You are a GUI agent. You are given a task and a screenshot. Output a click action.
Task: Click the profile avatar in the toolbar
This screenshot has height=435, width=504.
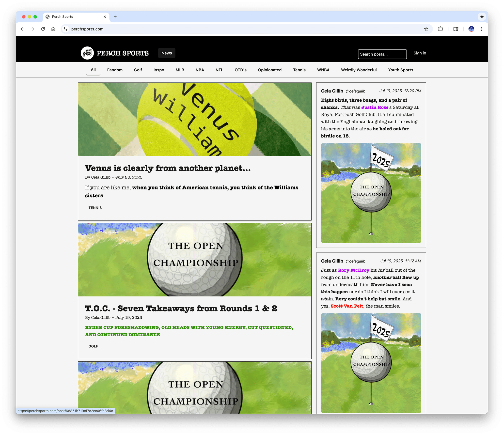471,29
